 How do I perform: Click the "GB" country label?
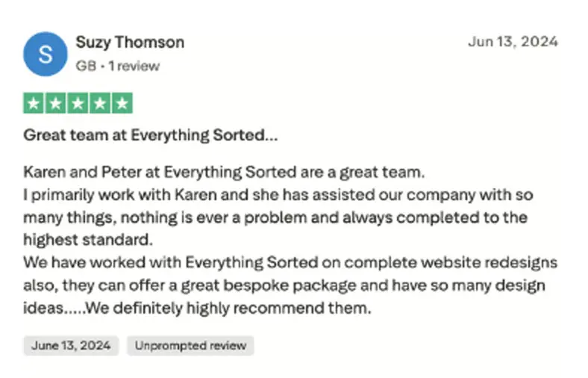[x=85, y=66]
